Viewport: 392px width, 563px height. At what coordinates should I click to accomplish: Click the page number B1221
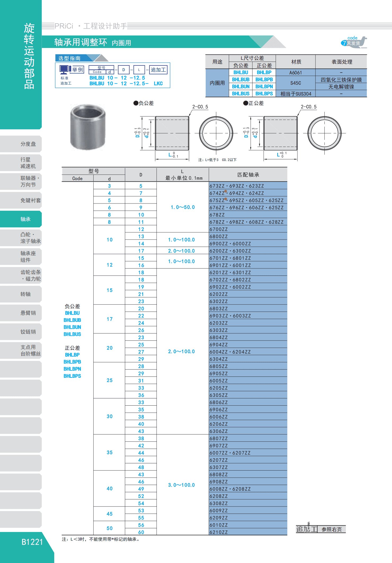pyautogui.click(x=32, y=542)
